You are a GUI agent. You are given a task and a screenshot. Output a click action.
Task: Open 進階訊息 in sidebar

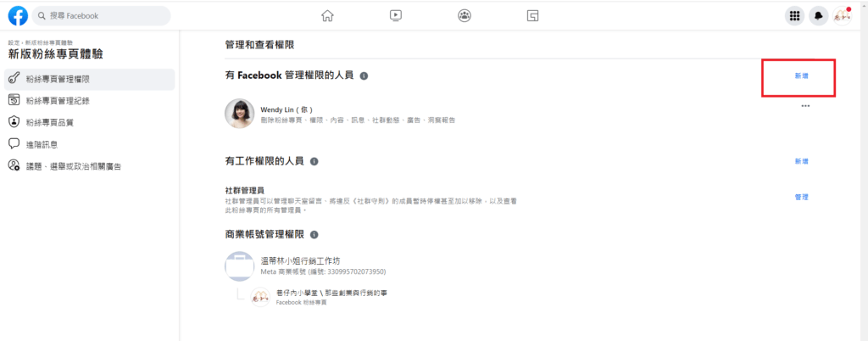[x=42, y=144]
